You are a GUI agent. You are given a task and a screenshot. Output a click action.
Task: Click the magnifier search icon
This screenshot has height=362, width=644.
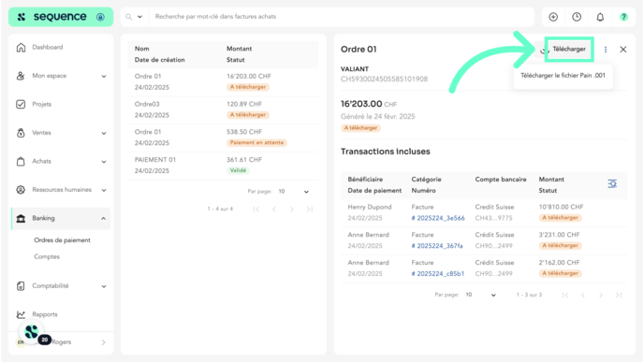129,17
